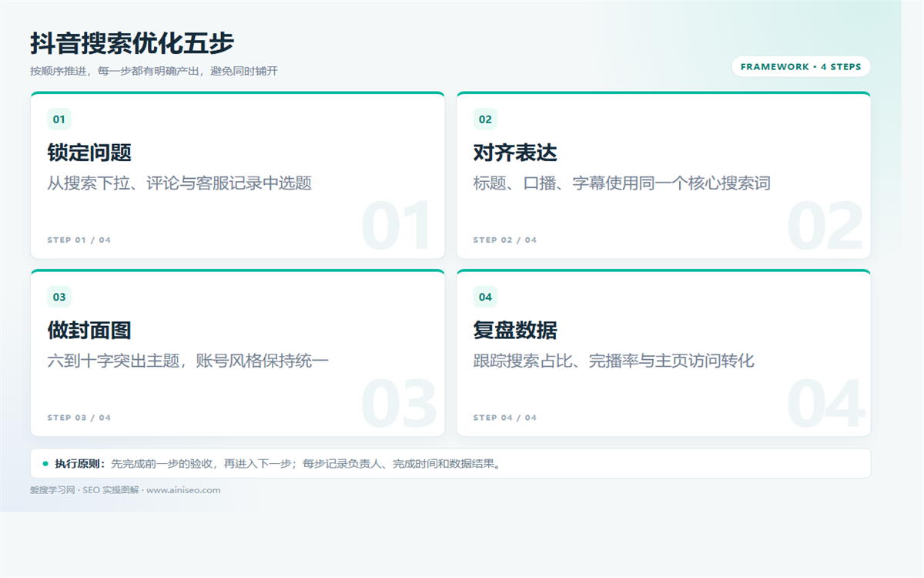The image size is (924, 578).
Task: Click the STEP 04 / 04 label
Action: (x=505, y=418)
